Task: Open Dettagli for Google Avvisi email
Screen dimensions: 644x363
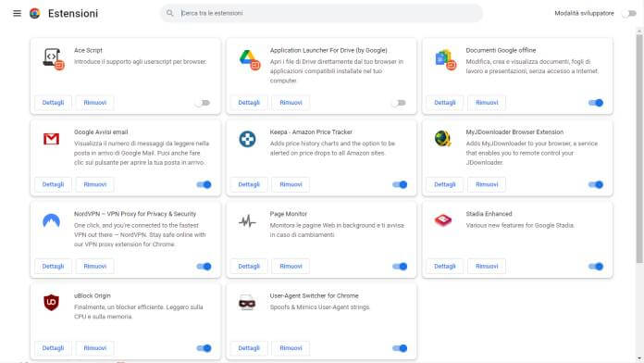Action: pos(53,184)
